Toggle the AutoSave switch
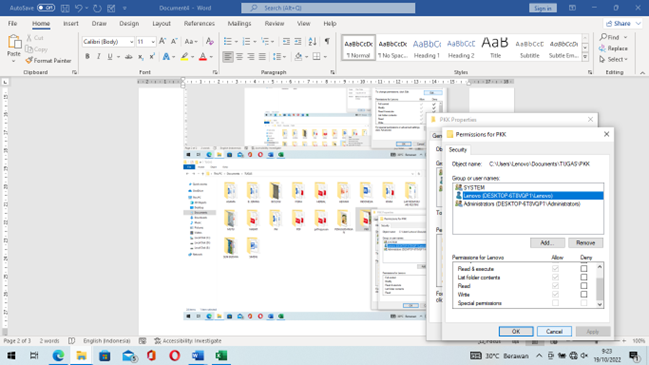The image size is (649, 365). [46, 8]
